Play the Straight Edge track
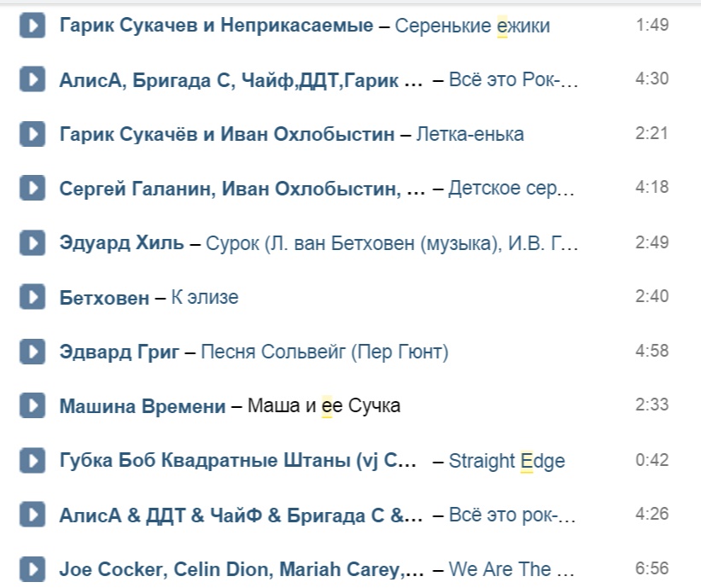Image resolution: width=701 pixels, height=588 pixels. coord(32,461)
